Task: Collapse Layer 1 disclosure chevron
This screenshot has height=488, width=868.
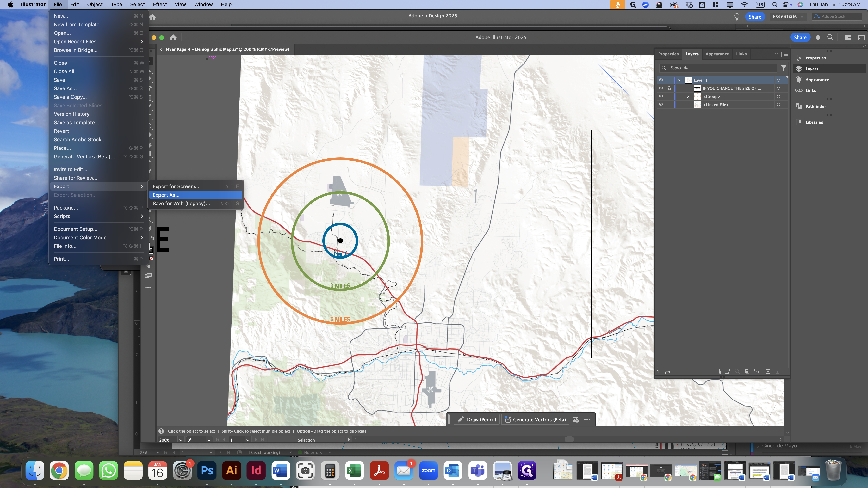Action: click(680, 80)
